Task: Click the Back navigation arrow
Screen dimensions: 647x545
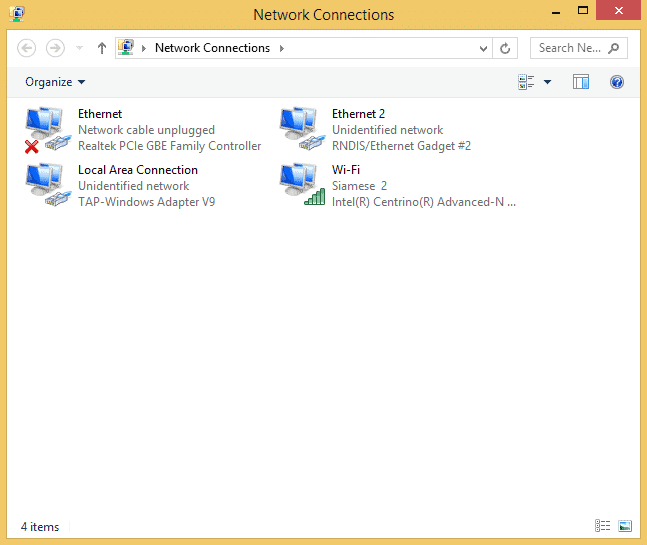Action: (x=27, y=48)
